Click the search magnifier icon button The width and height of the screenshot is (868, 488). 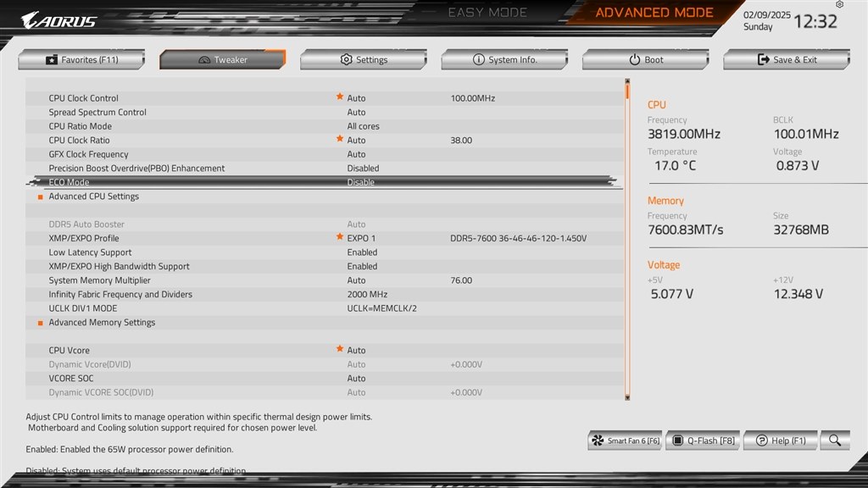pos(835,441)
